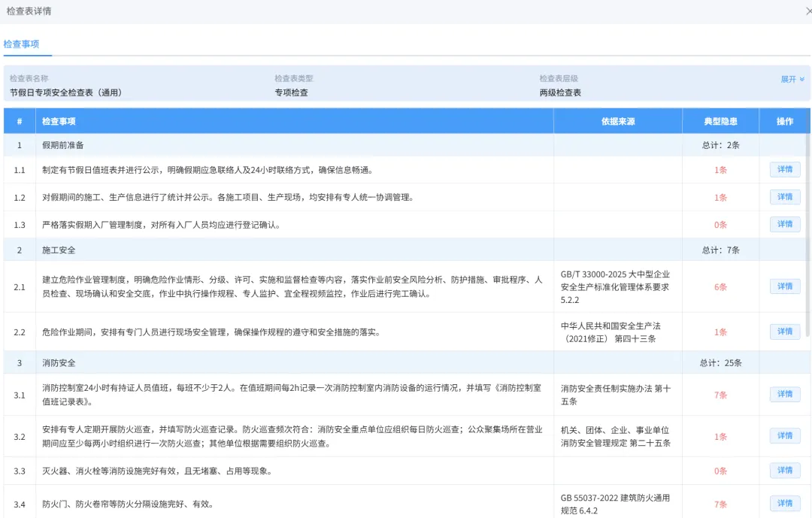Click 1条 hazard count for item 1.1

(x=720, y=170)
